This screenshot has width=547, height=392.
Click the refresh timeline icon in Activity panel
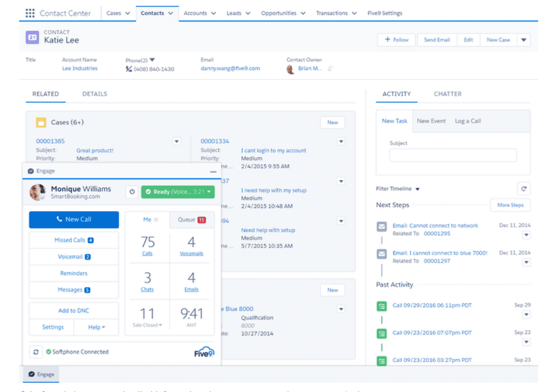click(x=524, y=188)
